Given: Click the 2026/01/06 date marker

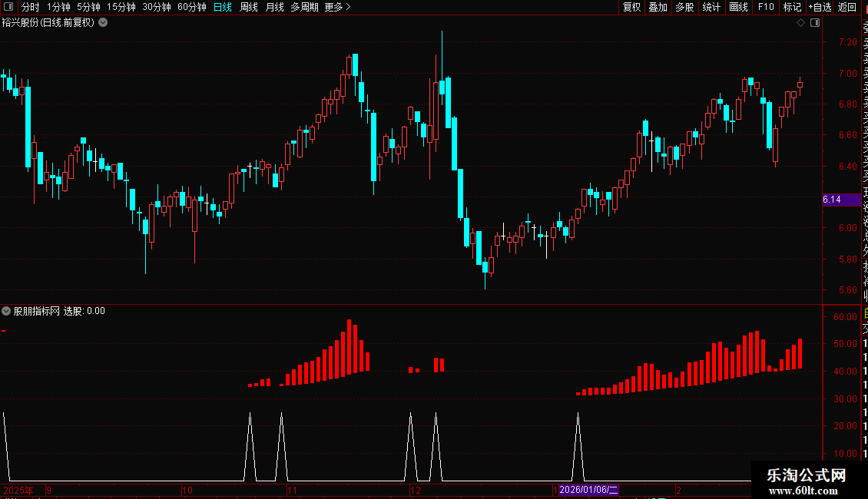Looking at the screenshot, I should (588, 490).
